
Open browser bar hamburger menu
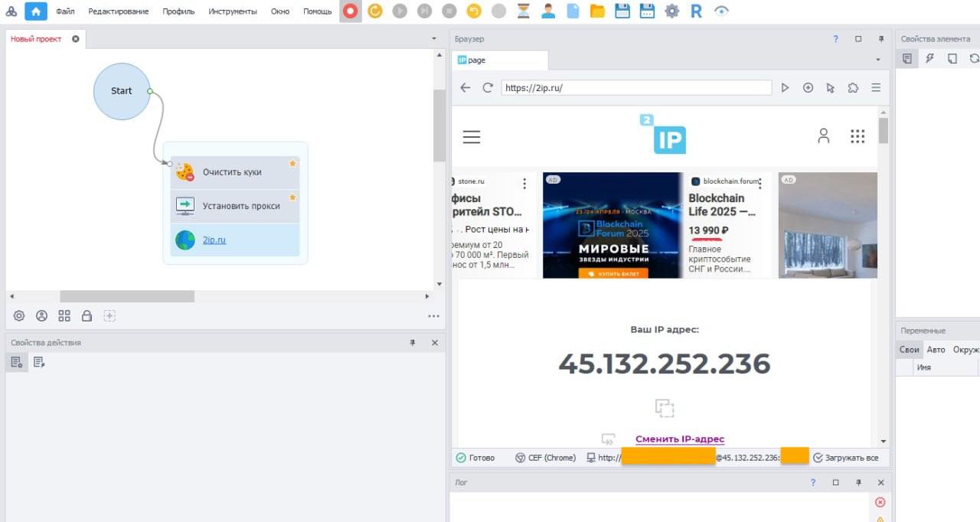coord(876,88)
